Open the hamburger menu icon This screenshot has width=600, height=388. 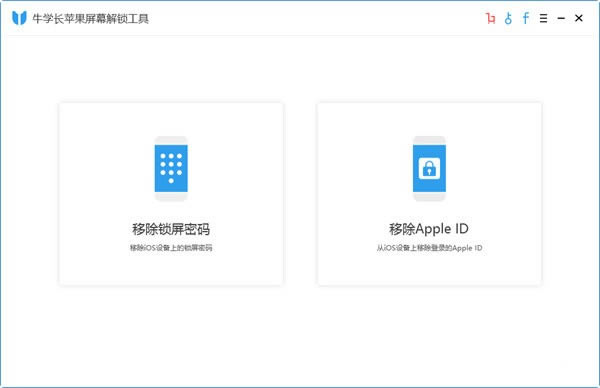[x=543, y=18]
